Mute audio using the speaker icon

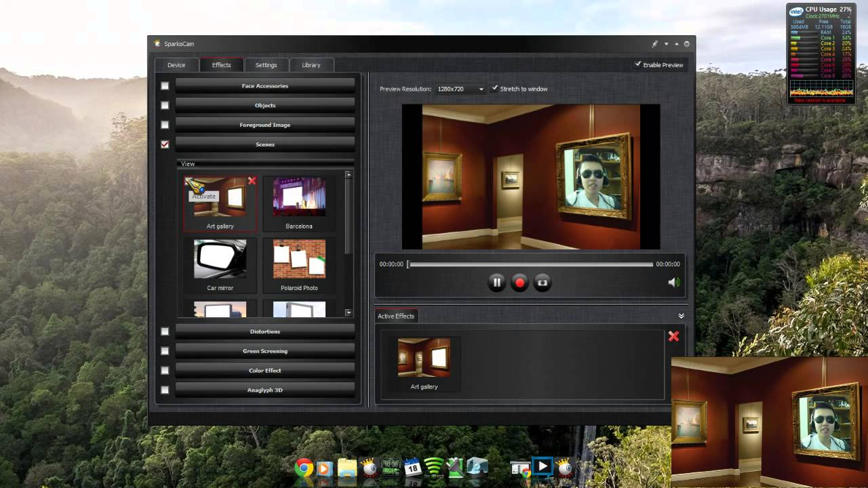click(x=673, y=283)
